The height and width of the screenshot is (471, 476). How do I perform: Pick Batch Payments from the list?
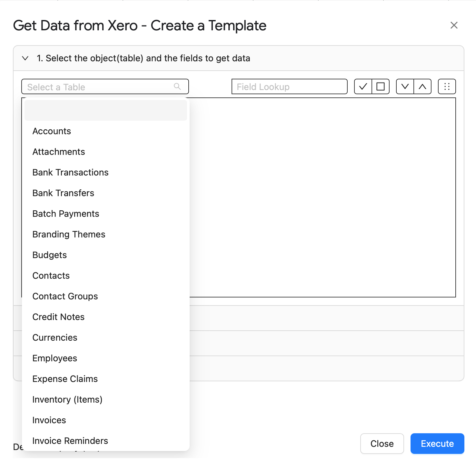pos(106,214)
